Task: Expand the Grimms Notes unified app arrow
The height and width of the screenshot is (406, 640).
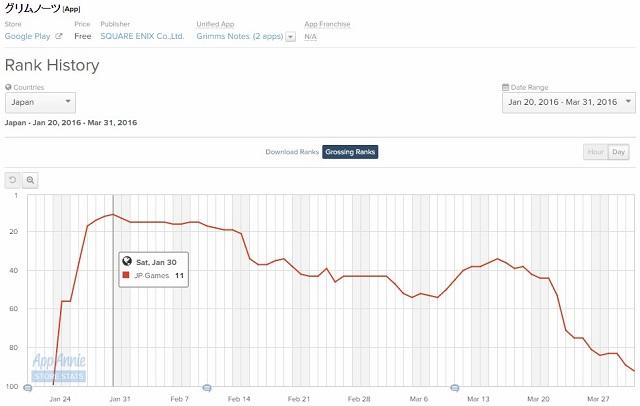Action: tap(290, 36)
